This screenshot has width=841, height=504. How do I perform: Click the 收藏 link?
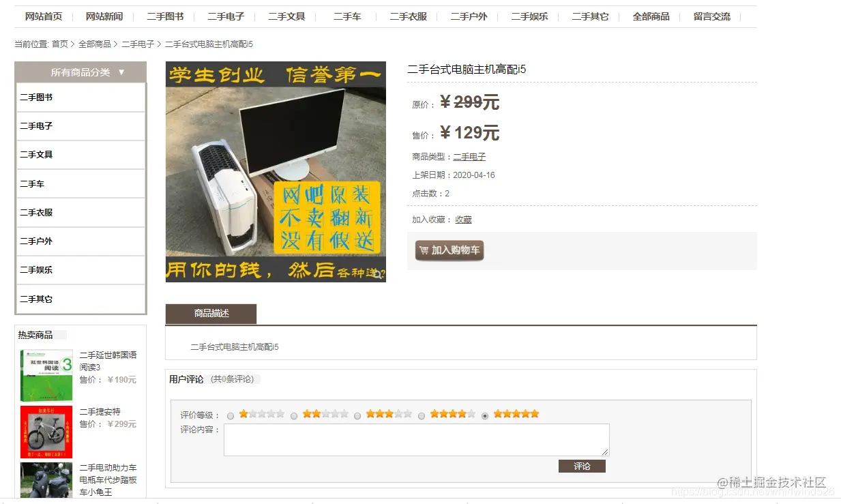(x=463, y=220)
